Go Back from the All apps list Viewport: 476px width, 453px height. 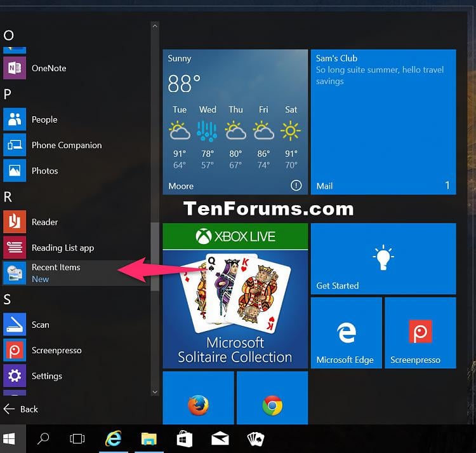[21, 409]
